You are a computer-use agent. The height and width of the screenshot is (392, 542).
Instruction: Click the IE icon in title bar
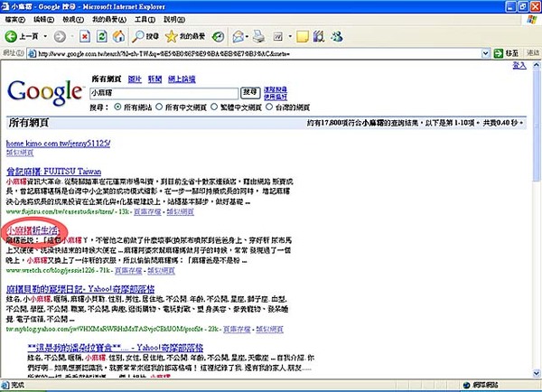5,6
